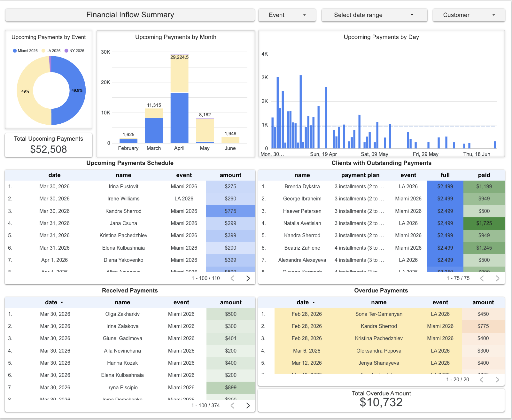This screenshot has width=512, height=420.
Task: Click the payment plan column header
Action: pyautogui.click(x=360, y=175)
